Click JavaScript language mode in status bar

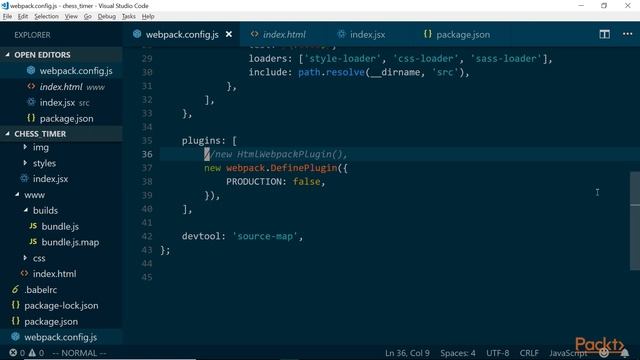pyautogui.click(x=567, y=353)
